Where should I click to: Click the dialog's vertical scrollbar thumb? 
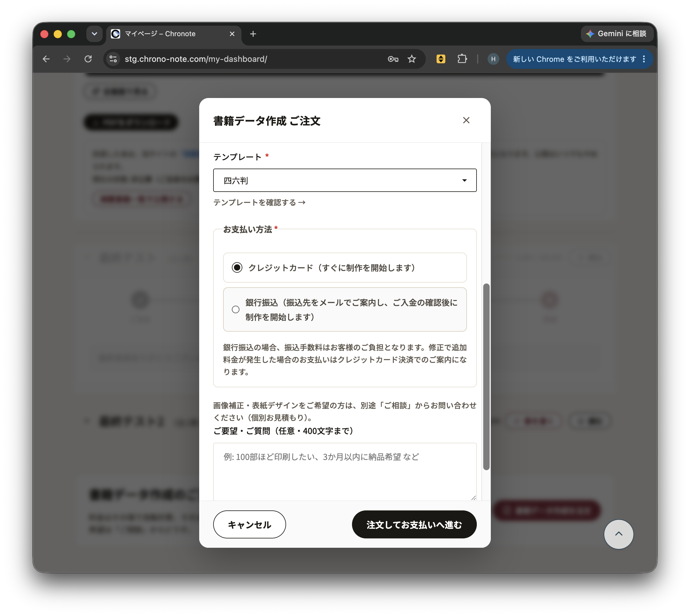[x=486, y=377]
